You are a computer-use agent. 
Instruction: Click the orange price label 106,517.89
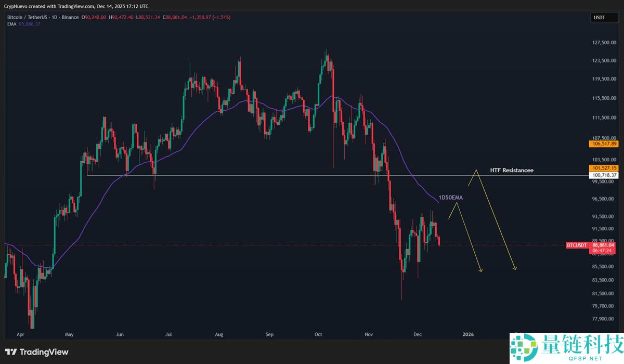tap(603, 144)
